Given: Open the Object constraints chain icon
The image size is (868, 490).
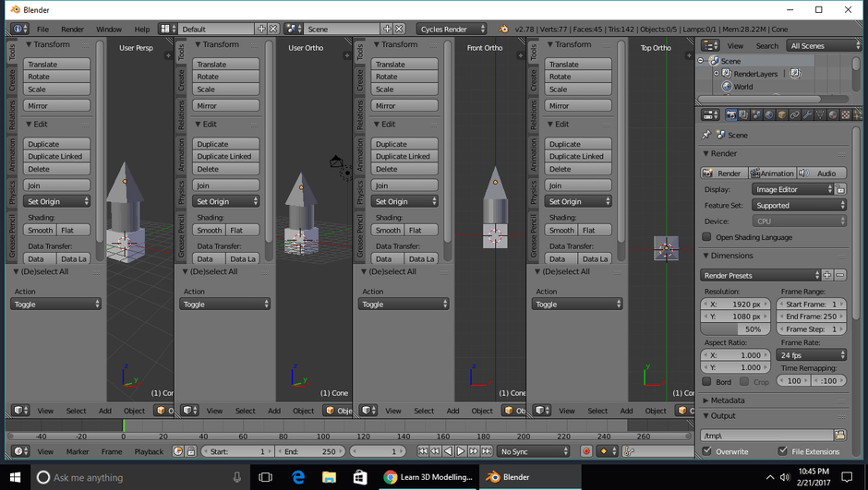Looking at the screenshot, I should click(x=795, y=115).
